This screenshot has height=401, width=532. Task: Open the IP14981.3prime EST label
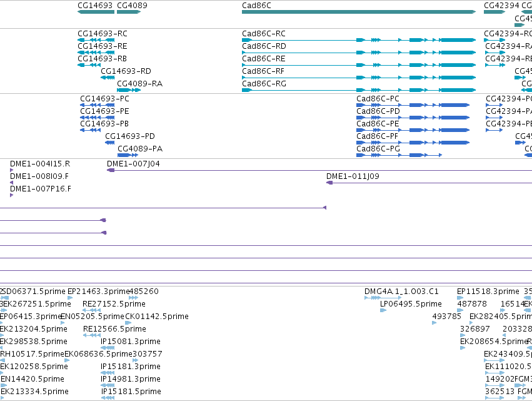coord(131,379)
